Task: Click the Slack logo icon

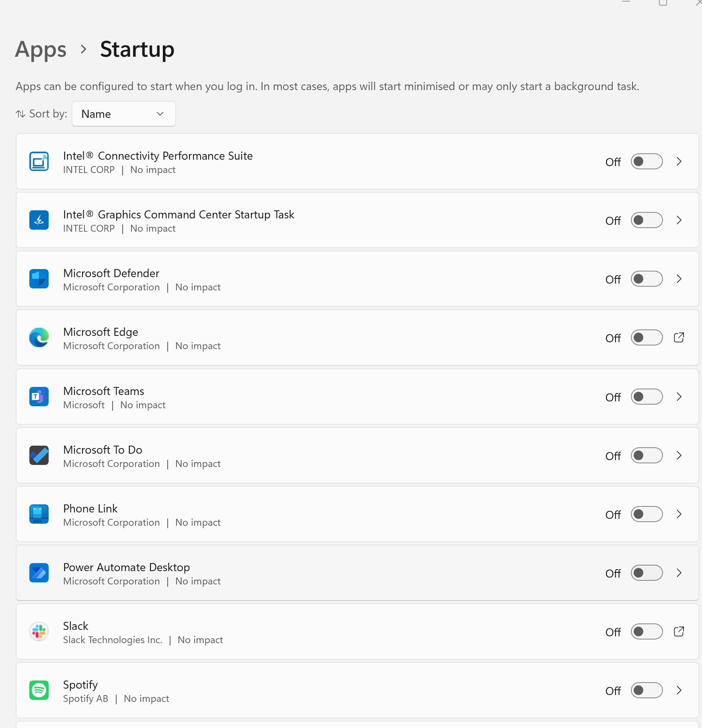Action: click(x=39, y=631)
